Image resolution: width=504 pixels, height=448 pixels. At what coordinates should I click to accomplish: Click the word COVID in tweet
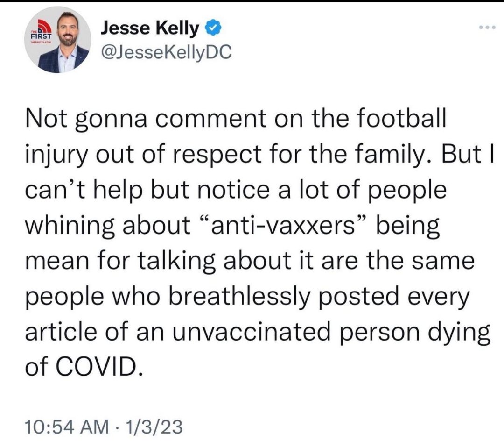click(99, 366)
